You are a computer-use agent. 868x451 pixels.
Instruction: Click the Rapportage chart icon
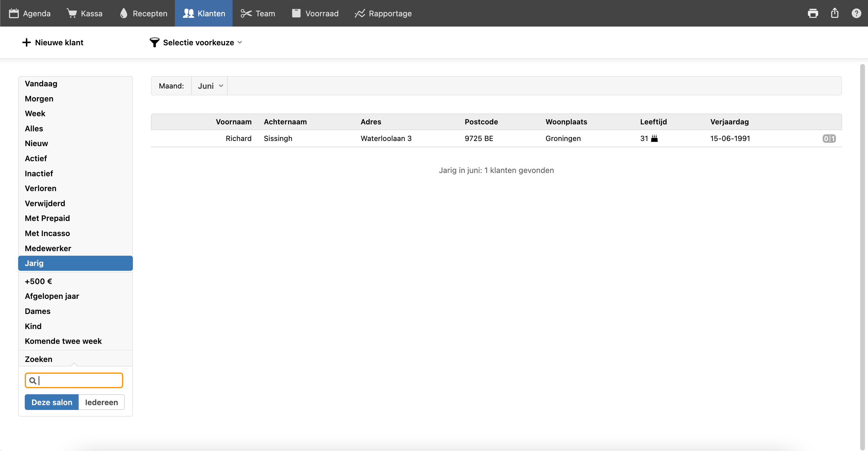click(359, 14)
